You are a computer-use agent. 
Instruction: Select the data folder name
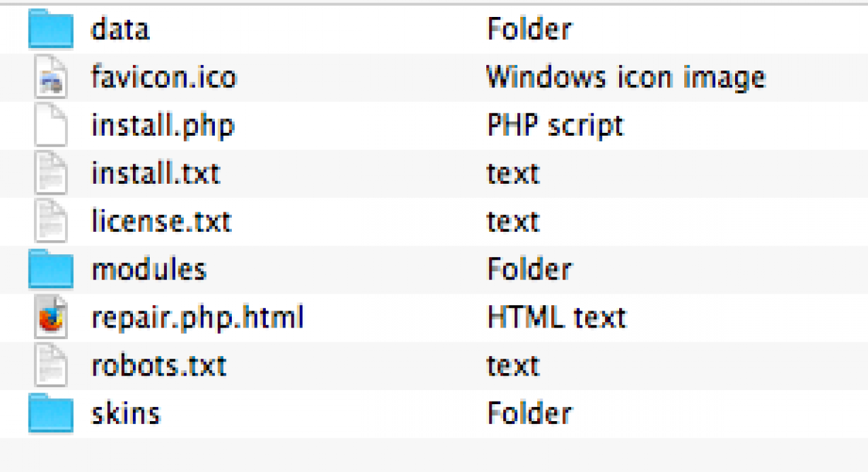tap(120, 29)
